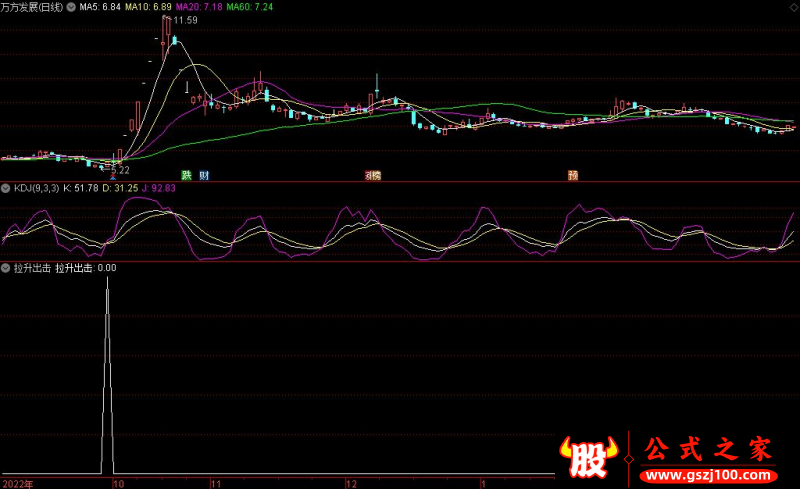Click the small blue arrow above December candle
Image resolution: width=800 pixels, height=489 pixels.
[x=377, y=79]
